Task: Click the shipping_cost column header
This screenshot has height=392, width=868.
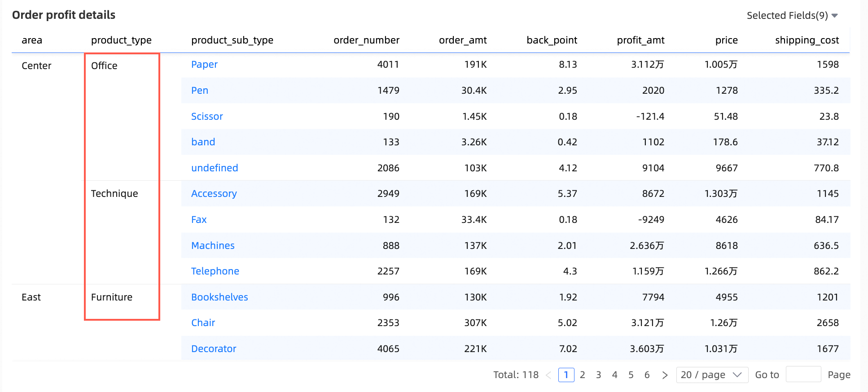Action: [x=807, y=40]
